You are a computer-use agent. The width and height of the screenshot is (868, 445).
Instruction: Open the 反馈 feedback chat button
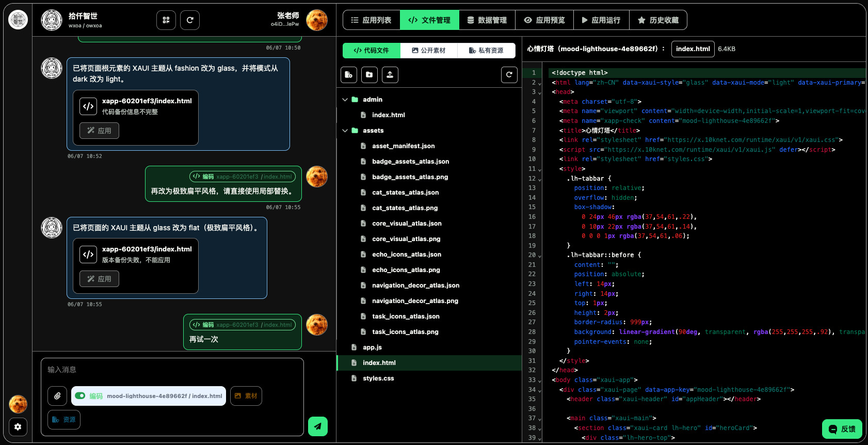pos(842,429)
